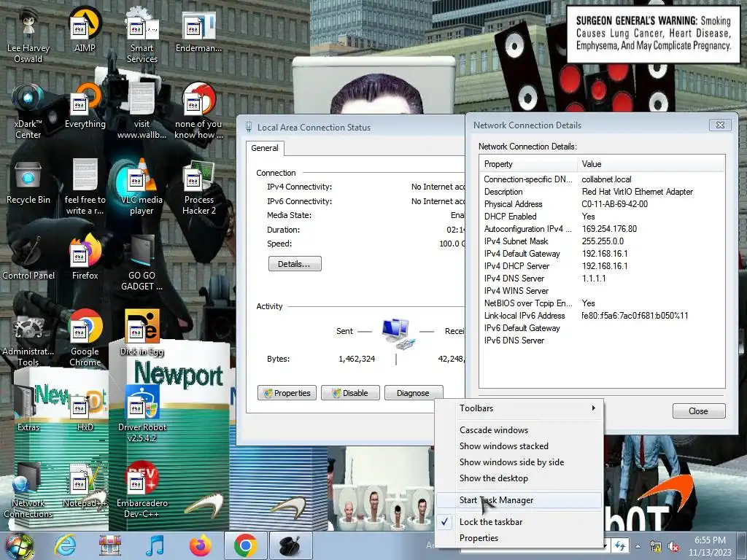Click the taskbar clock showing 6:55 PM
The image size is (747, 560).
coord(710,546)
